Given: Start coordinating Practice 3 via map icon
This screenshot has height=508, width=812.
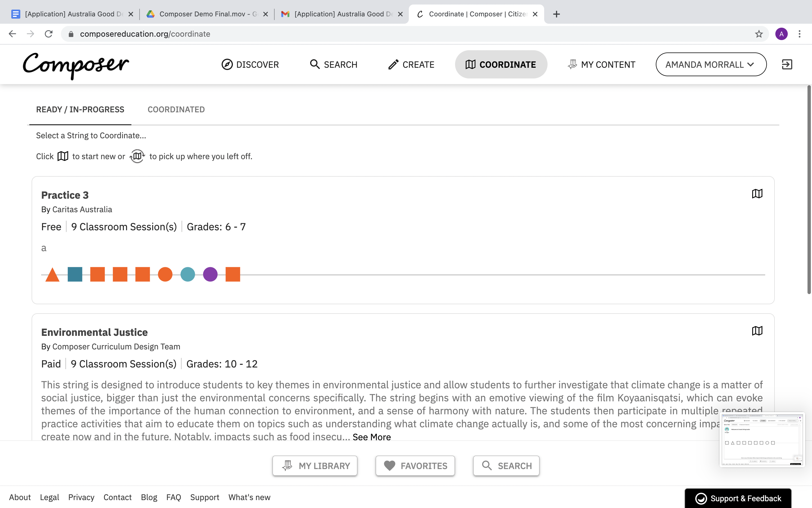Looking at the screenshot, I should 757,194.
